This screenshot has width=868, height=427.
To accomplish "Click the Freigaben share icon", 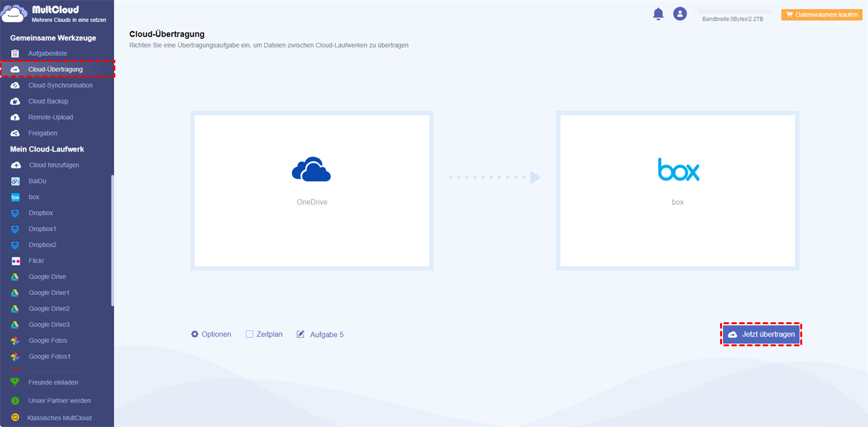I will (15, 133).
